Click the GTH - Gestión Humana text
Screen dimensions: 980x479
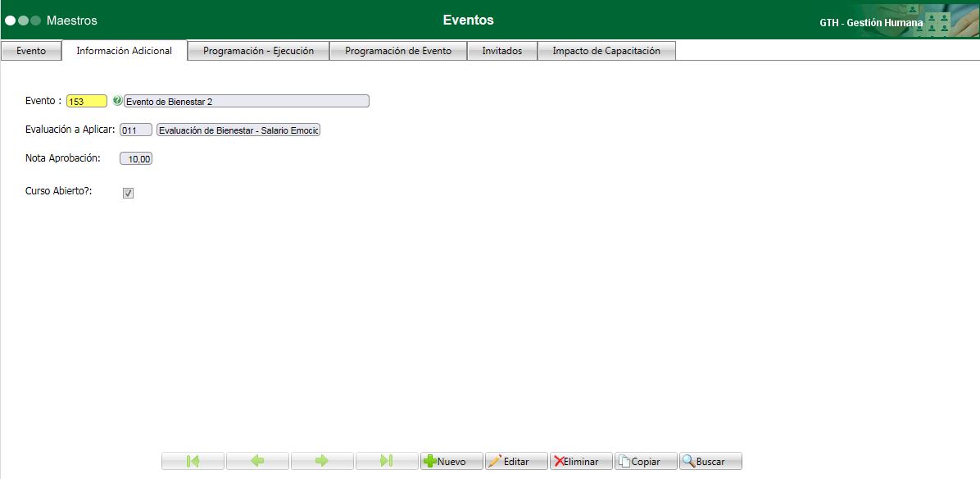(x=871, y=23)
